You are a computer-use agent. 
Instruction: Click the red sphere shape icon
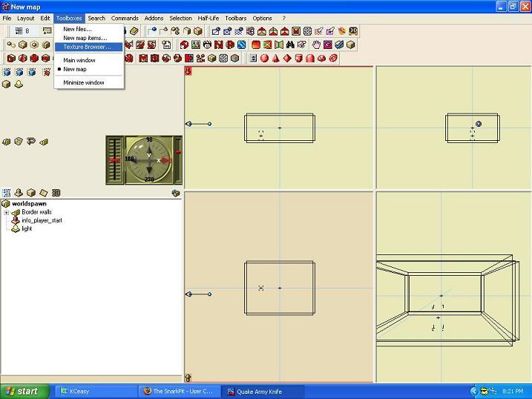point(264,59)
